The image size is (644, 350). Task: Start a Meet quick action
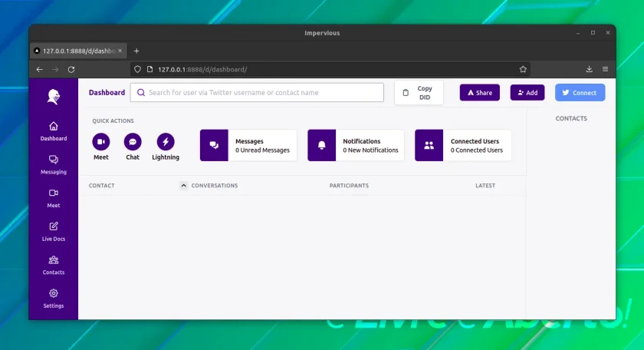coord(101,142)
